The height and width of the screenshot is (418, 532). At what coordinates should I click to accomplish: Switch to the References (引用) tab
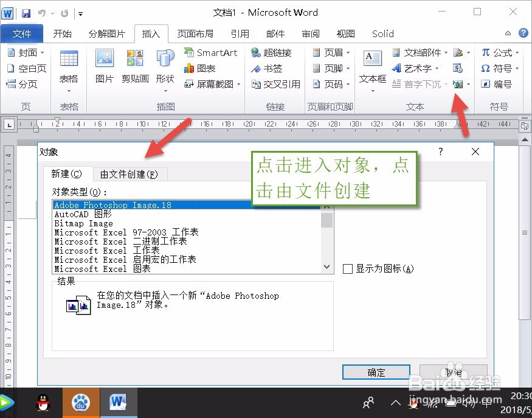(240, 33)
